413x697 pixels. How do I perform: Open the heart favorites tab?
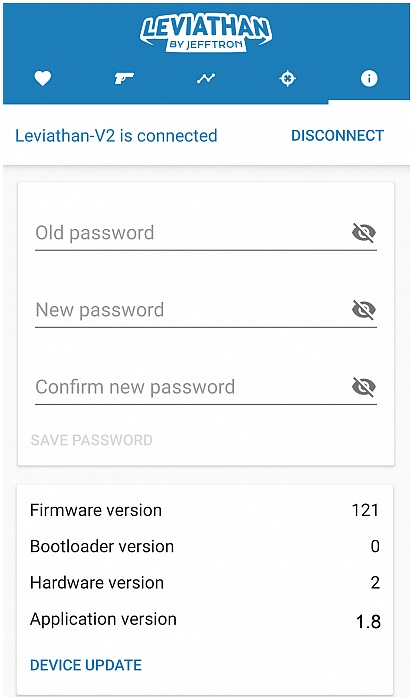click(x=43, y=79)
